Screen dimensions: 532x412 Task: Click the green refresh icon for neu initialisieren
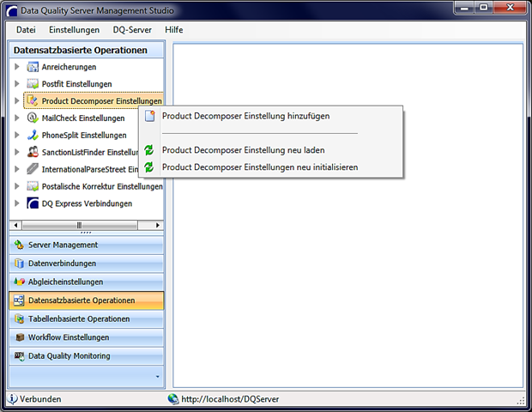click(x=149, y=167)
